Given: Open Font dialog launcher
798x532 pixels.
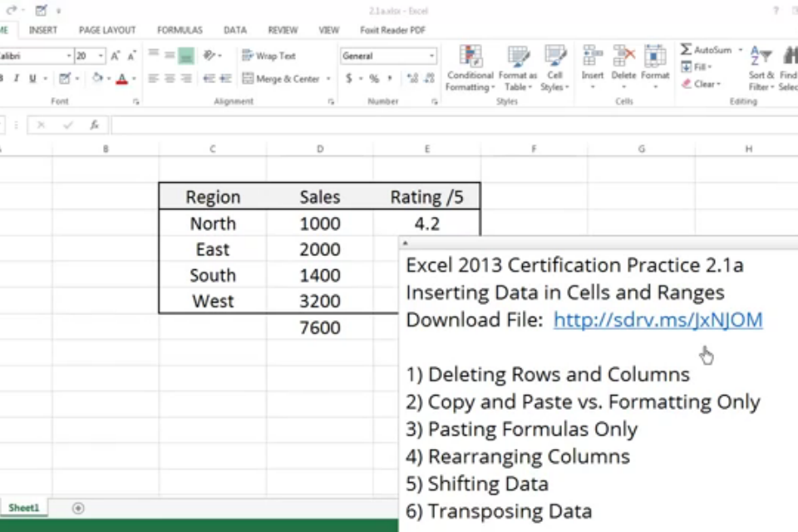Looking at the screenshot, I should (x=135, y=101).
